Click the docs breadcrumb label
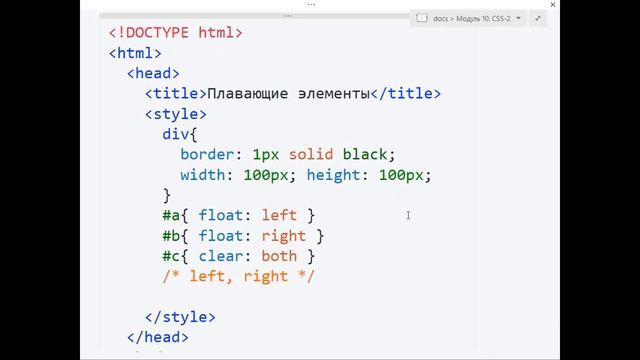This screenshot has height=360, width=640. point(440,19)
